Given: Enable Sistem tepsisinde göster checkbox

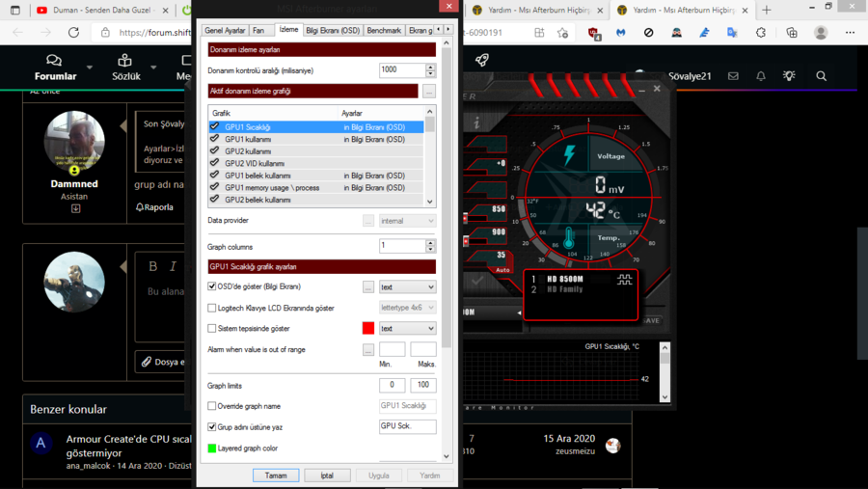Looking at the screenshot, I should pyautogui.click(x=211, y=328).
